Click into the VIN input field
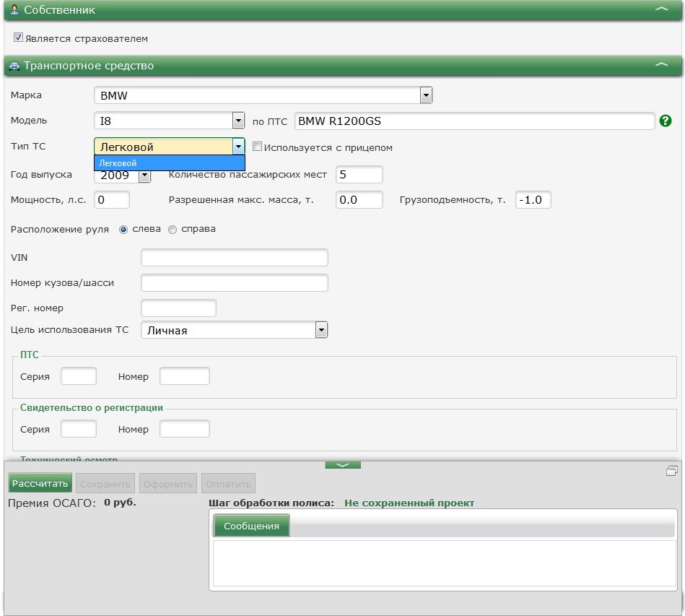The image size is (685, 616). tap(235, 258)
